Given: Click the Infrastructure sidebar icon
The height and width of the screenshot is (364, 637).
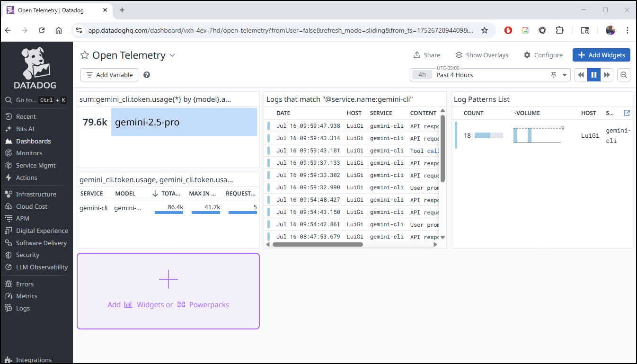Looking at the screenshot, I should coord(8,194).
